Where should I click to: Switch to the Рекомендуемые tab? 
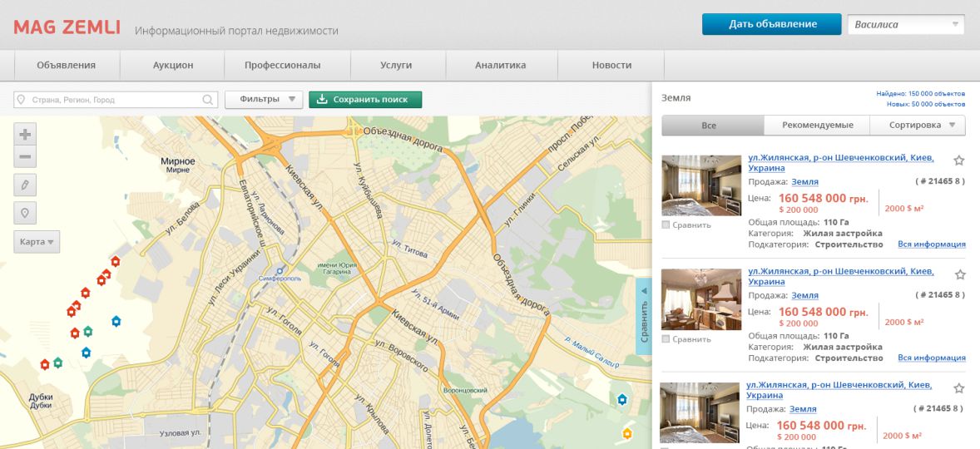(817, 125)
